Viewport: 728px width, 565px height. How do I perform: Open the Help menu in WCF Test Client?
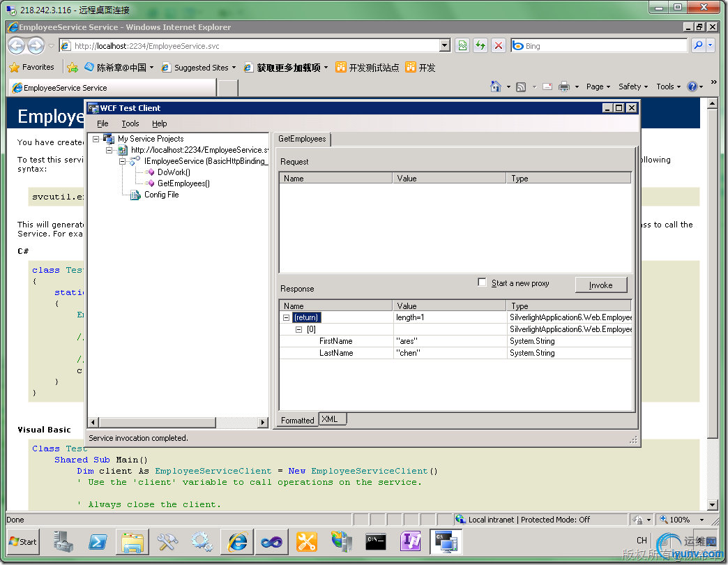[159, 123]
